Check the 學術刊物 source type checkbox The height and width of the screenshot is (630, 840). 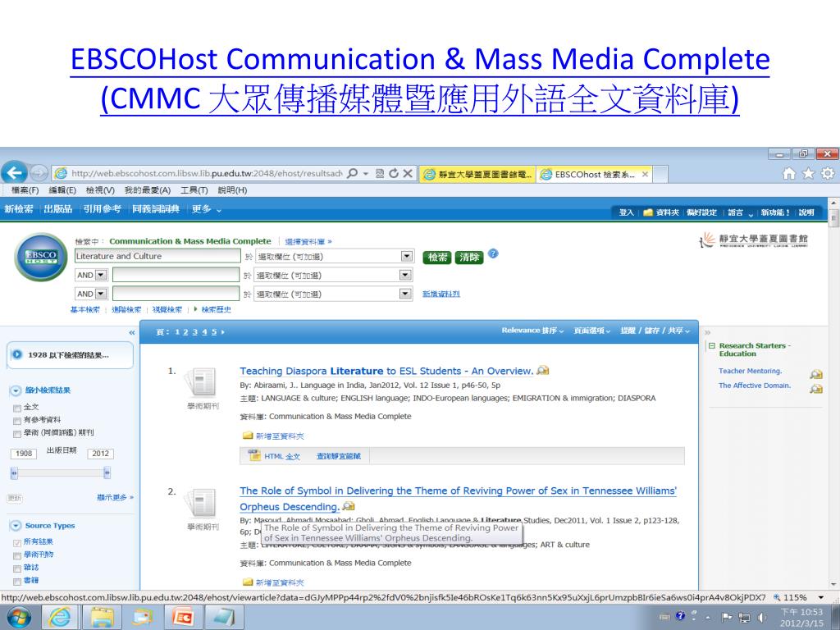point(17,555)
